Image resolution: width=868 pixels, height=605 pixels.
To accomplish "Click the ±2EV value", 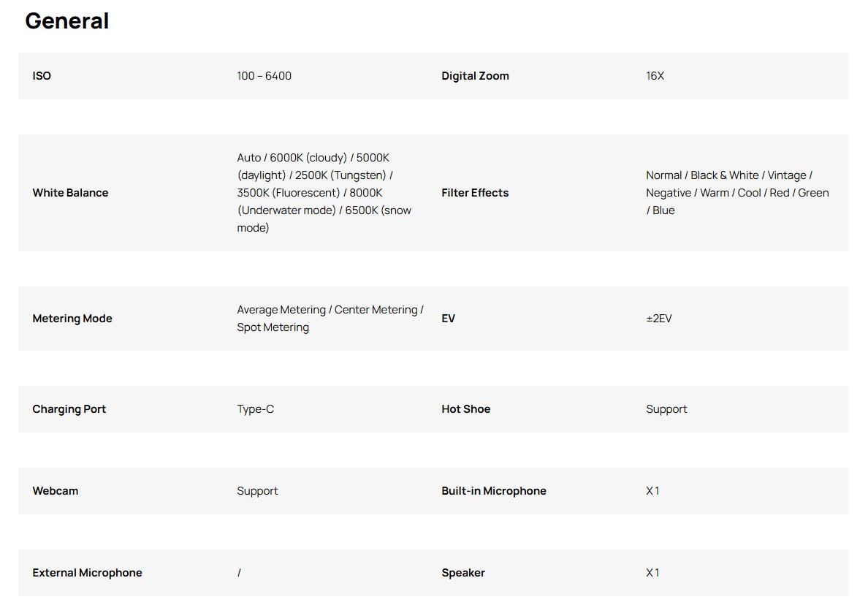I will pos(658,319).
